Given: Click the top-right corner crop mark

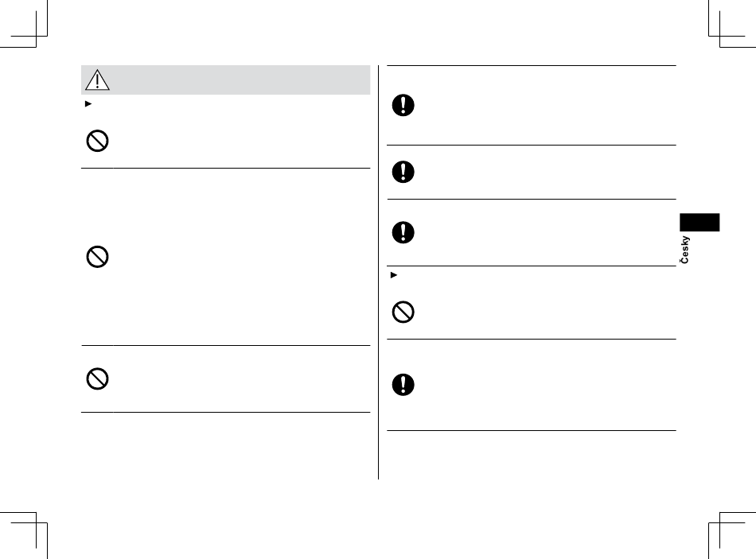Looking at the screenshot, I should coord(732,24).
